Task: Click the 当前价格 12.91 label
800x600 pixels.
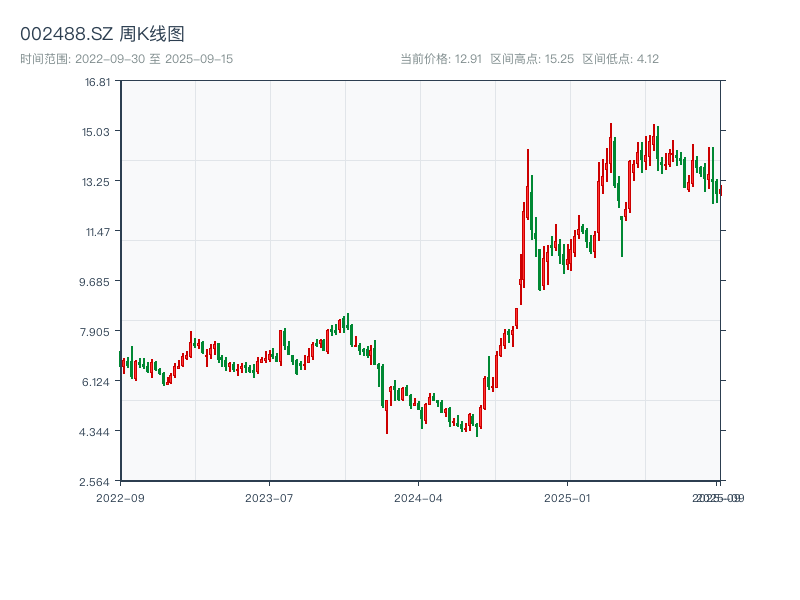Action: (441, 59)
